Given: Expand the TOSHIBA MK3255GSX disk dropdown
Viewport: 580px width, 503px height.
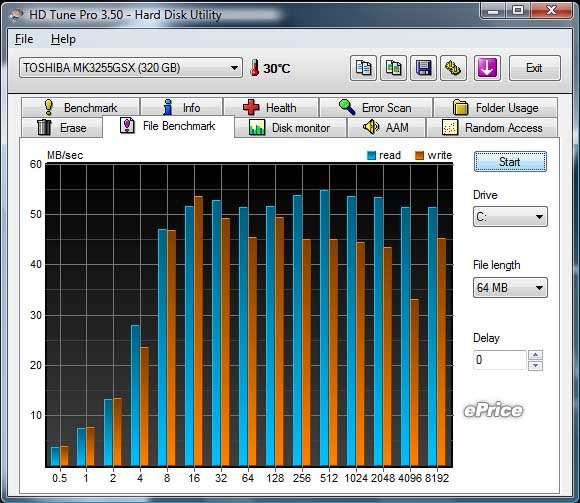Looking at the screenshot, I should click(131, 68).
